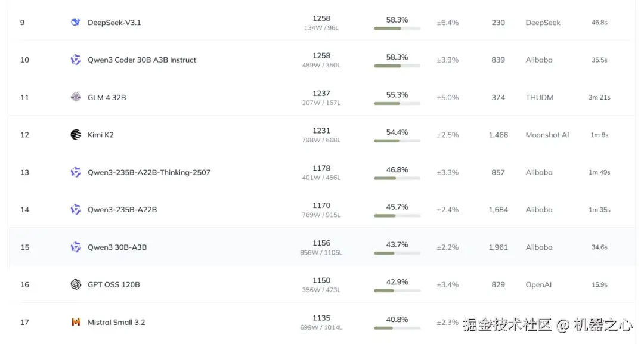This screenshot has height=344, width=644.
Task: Click the GLM 4 32B model icon
Action: click(76, 97)
